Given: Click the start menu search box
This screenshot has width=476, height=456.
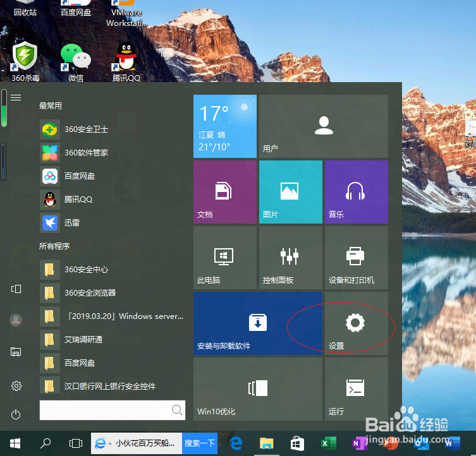Looking at the screenshot, I should click(x=113, y=410).
